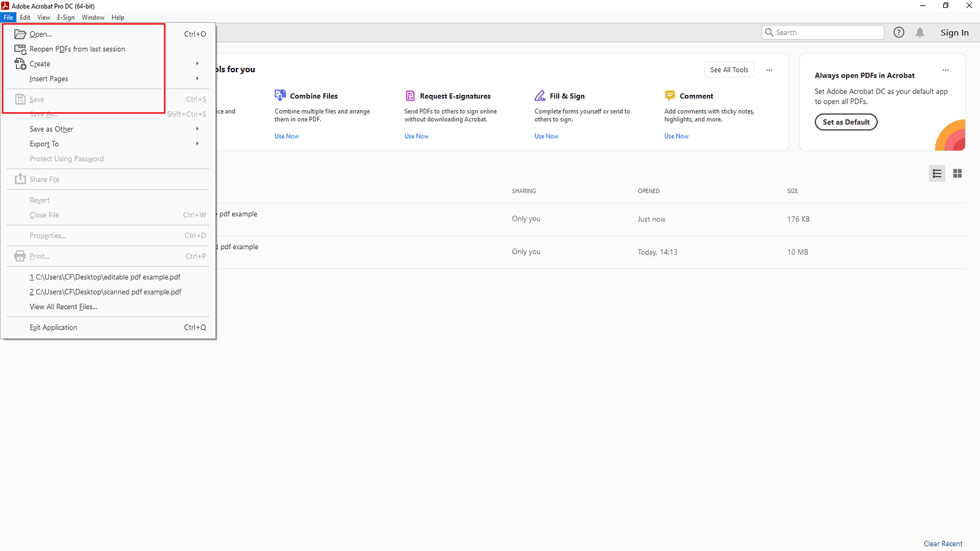Open the Window menu
This screenshot has width=980, height=551.
(x=93, y=17)
